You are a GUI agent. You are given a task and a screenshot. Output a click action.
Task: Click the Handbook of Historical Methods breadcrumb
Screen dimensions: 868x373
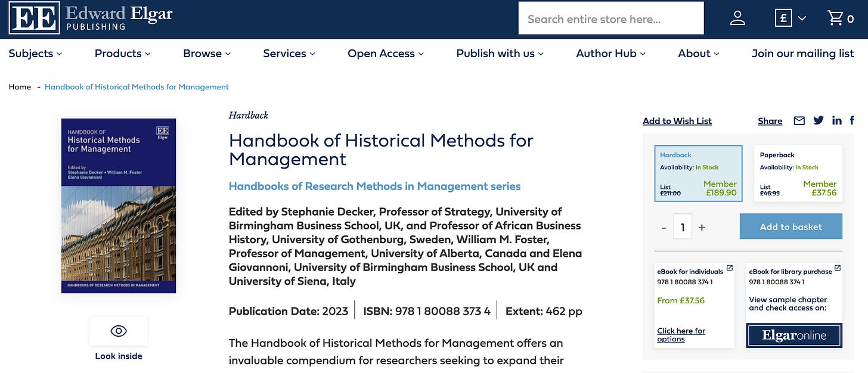click(137, 87)
